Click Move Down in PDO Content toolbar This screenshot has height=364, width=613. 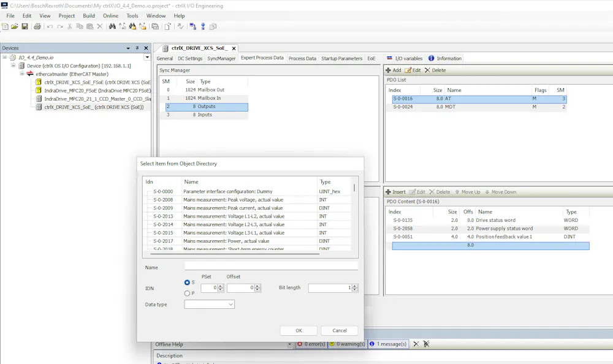click(x=500, y=192)
